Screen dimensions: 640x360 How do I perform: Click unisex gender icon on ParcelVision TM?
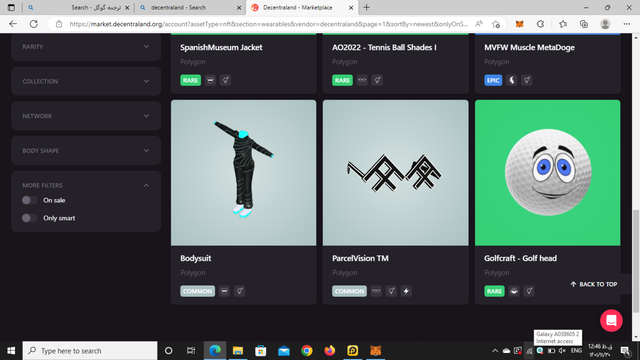coord(391,291)
